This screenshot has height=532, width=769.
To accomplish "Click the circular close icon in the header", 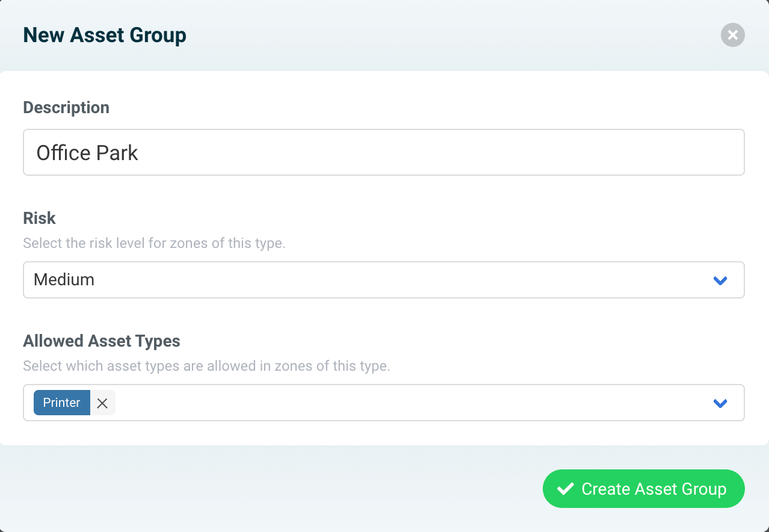I will 732,35.
